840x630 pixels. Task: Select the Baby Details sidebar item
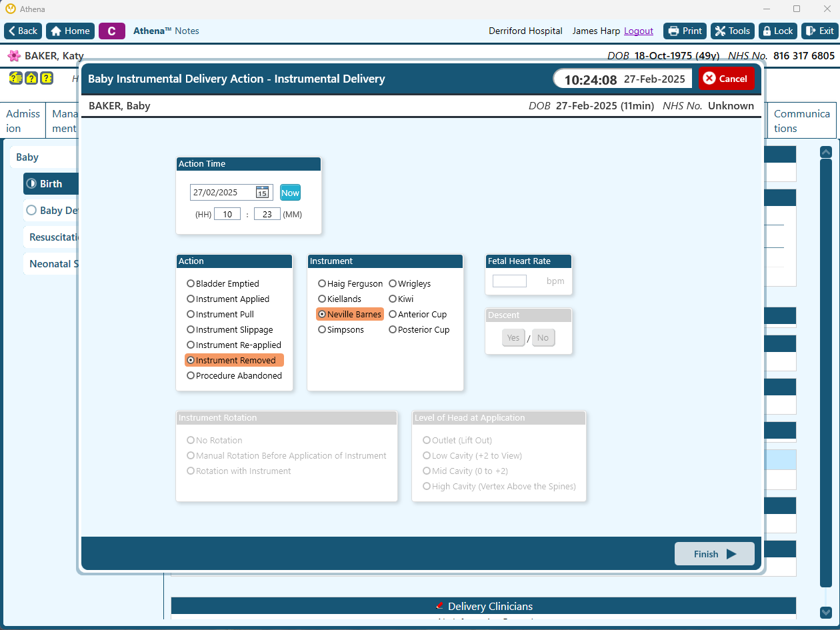(51, 211)
